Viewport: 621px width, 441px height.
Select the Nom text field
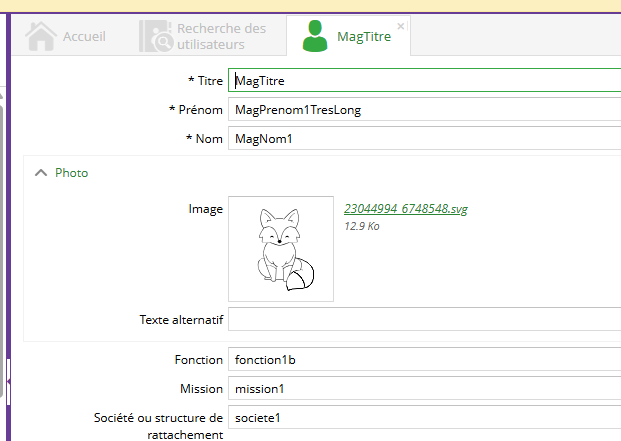click(x=424, y=139)
